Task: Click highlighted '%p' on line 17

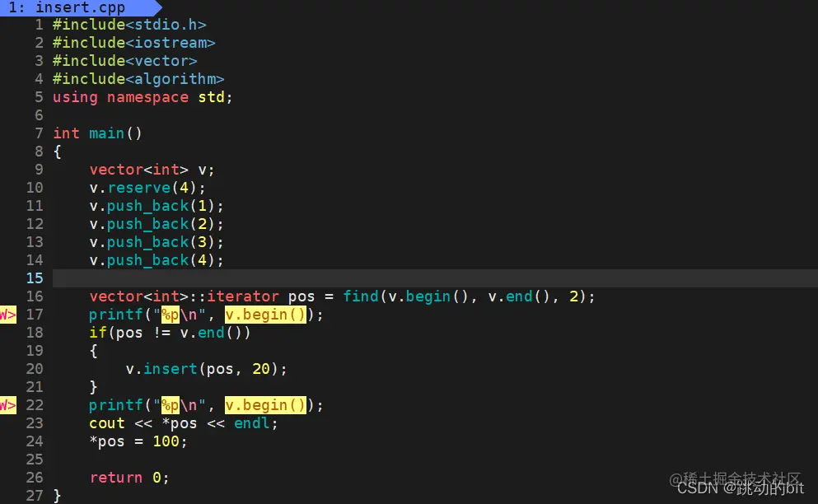Action: pos(170,315)
